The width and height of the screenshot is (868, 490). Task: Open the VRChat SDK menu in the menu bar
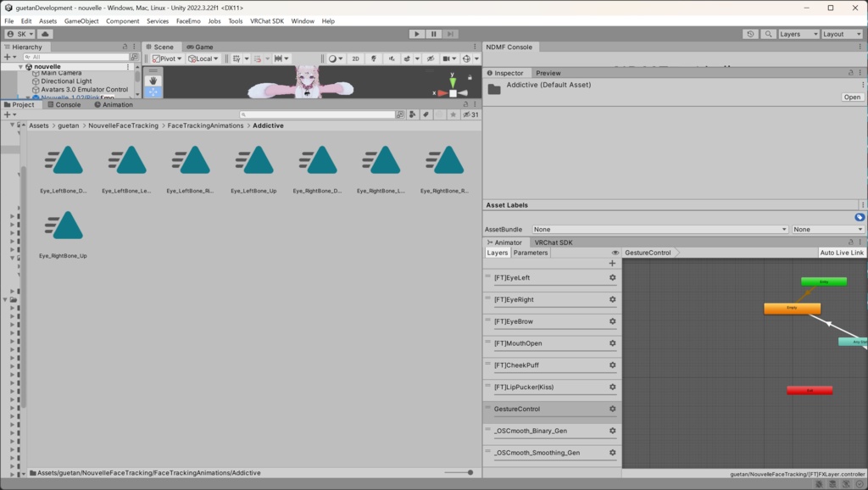click(267, 21)
